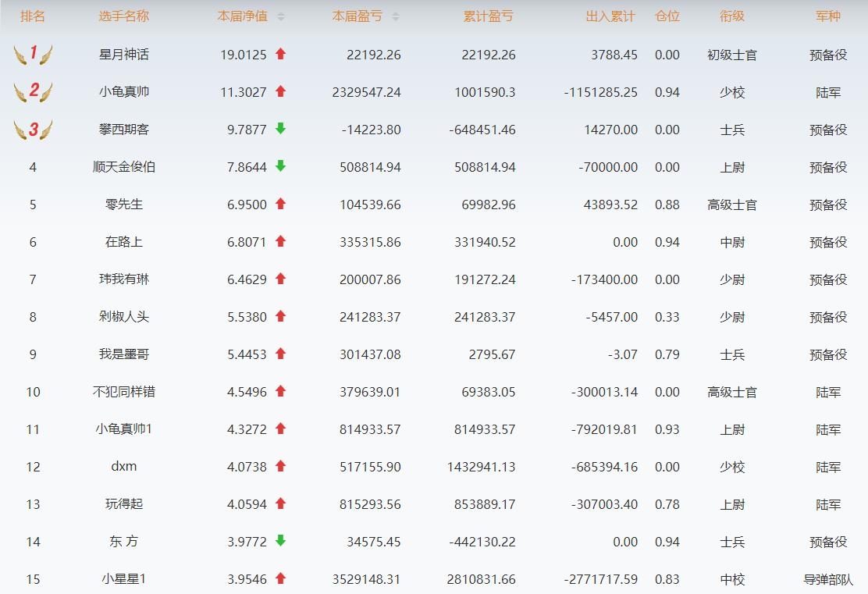Open player 小龟真帅 profile
The width and height of the screenshot is (868, 594).
point(123,92)
